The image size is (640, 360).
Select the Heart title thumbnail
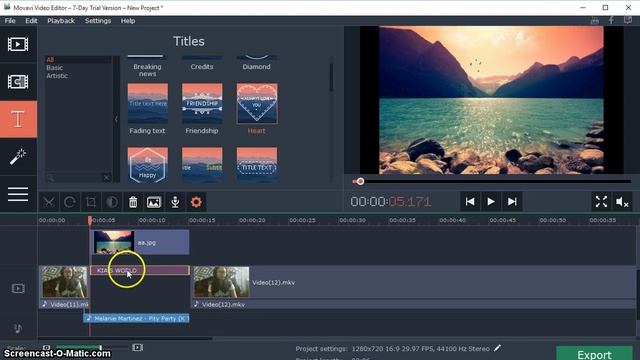point(257,103)
